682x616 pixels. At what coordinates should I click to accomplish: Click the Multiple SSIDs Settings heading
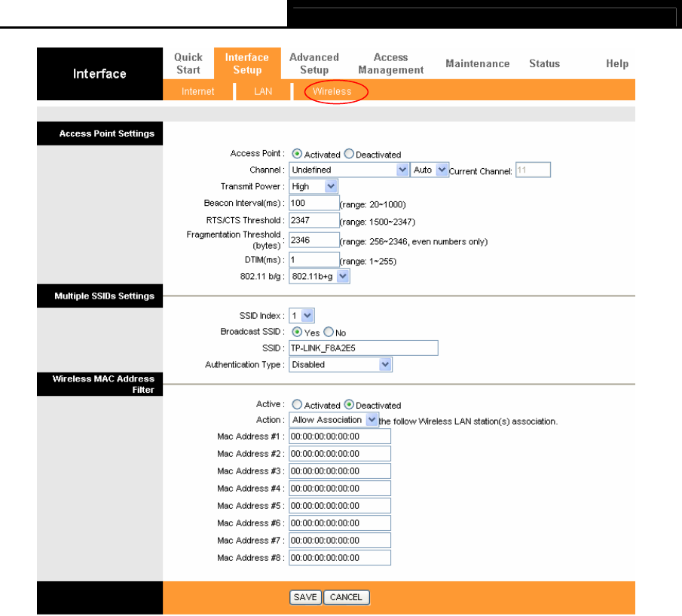105,296
